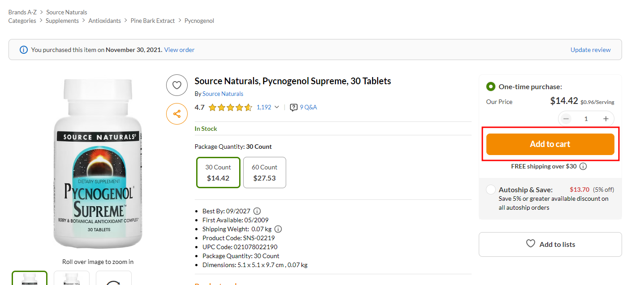This screenshot has width=644, height=285.
Task: Select the One-time purchase option
Action: tap(491, 86)
